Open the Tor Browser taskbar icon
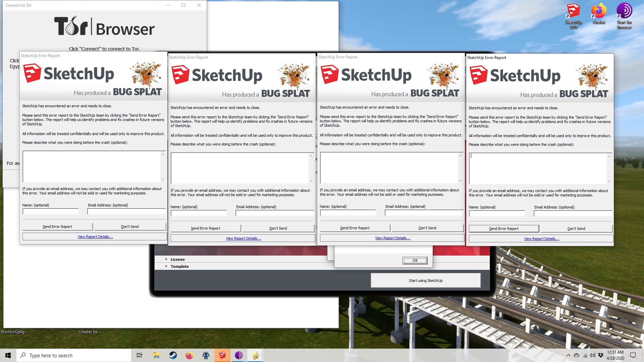The height and width of the screenshot is (362, 644). (239, 355)
